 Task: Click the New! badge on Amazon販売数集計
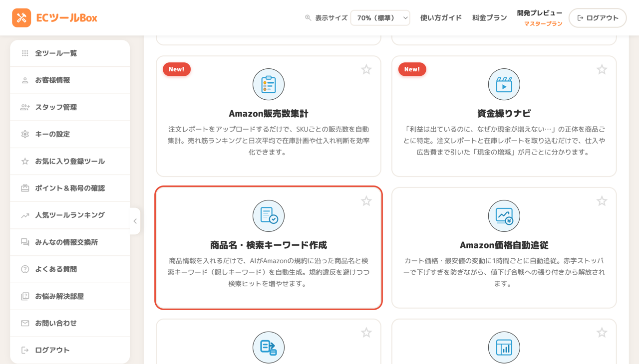[x=177, y=69]
